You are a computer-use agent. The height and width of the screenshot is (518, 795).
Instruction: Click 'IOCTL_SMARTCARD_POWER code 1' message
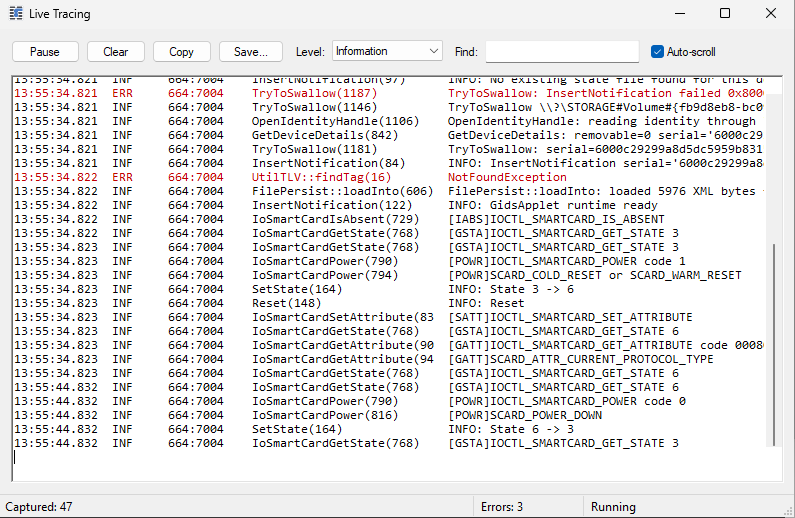567,262
